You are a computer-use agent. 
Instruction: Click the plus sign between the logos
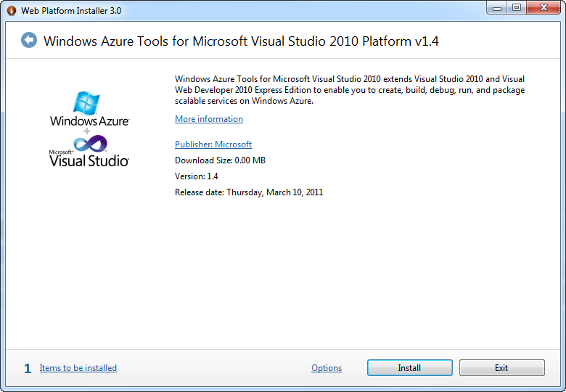(x=86, y=131)
